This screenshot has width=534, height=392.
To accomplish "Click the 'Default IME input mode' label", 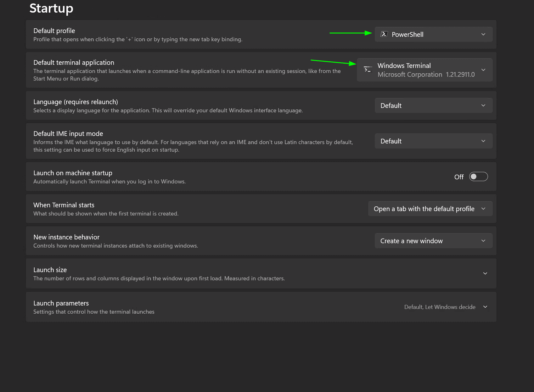I will (68, 134).
